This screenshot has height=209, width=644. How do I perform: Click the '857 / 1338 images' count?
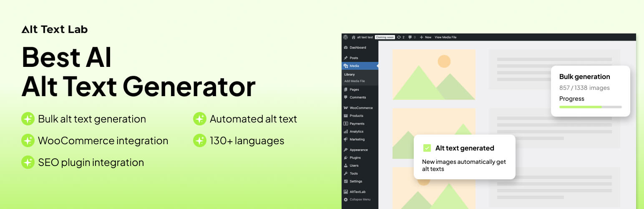click(584, 88)
